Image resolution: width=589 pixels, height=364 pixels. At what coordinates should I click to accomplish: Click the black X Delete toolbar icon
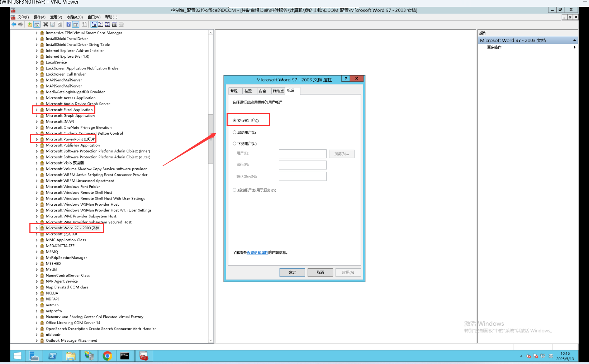[x=46, y=24]
